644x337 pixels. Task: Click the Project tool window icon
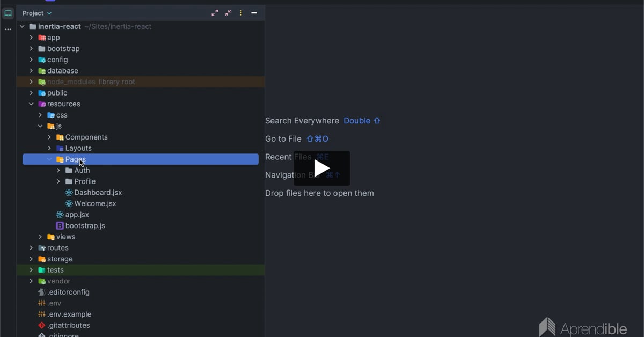pos(8,13)
